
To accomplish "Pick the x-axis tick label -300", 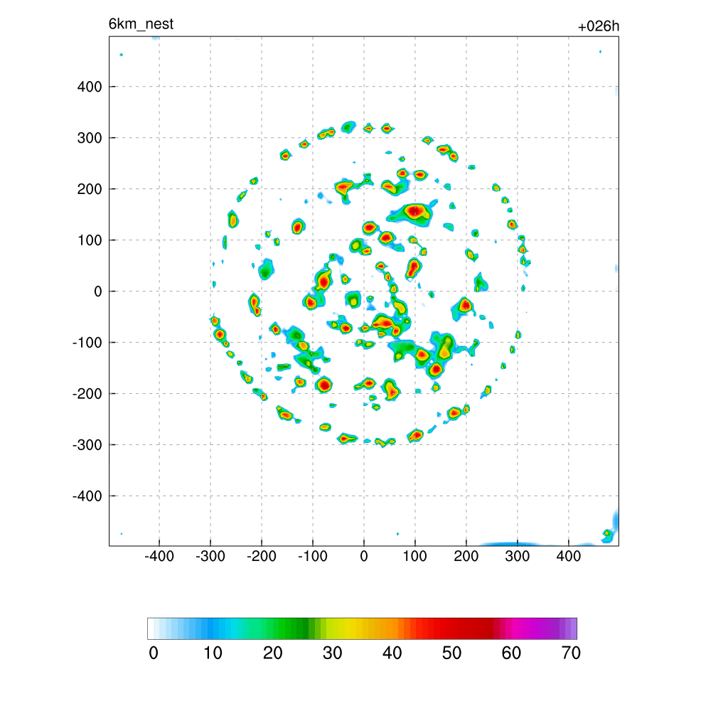I will pos(210,556).
